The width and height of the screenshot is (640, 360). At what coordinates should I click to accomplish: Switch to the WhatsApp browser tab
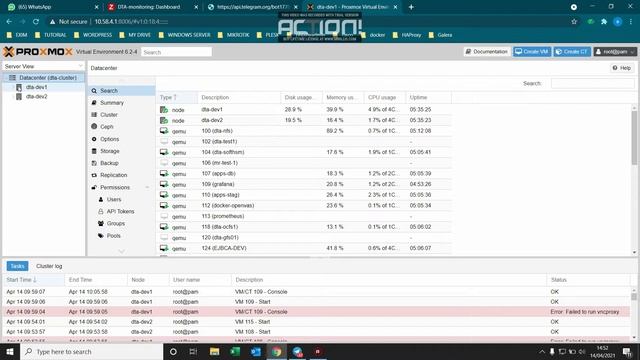click(x=51, y=7)
